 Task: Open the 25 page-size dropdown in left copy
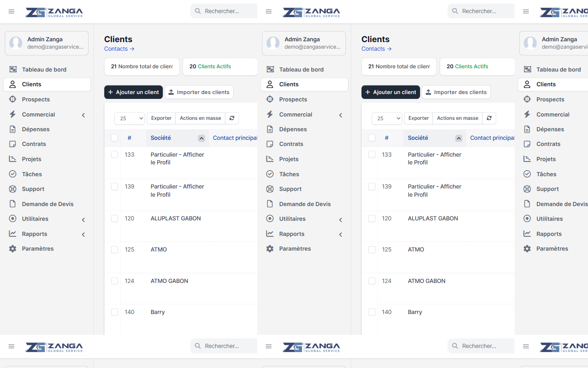point(130,118)
